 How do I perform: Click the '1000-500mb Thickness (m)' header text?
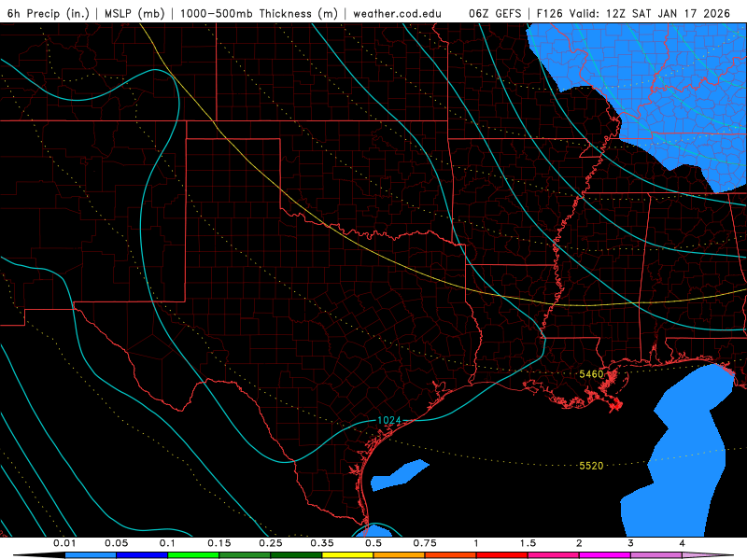click(x=259, y=13)
